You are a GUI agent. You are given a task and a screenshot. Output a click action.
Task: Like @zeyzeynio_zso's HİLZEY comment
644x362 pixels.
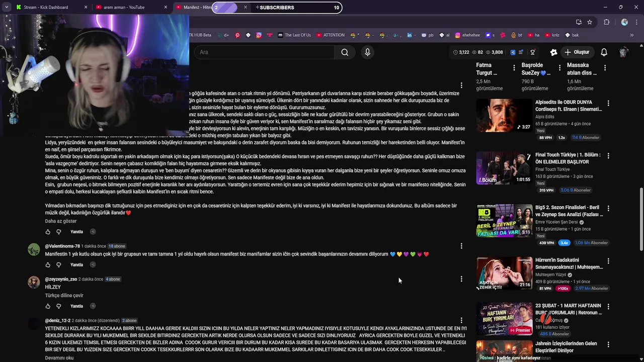click(x=48, y=306)
